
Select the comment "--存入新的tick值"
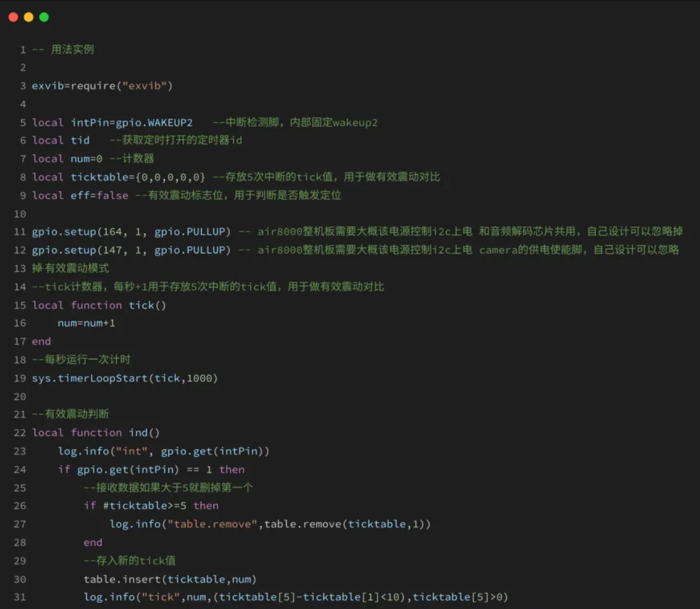tap(130, 561)
